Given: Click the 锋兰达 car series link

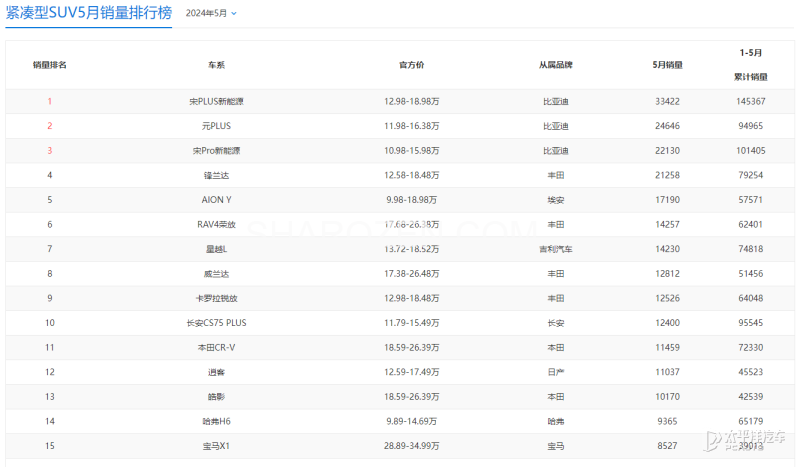Looking at the screenshot, I should pyautogui.click(x=216, y=176).
